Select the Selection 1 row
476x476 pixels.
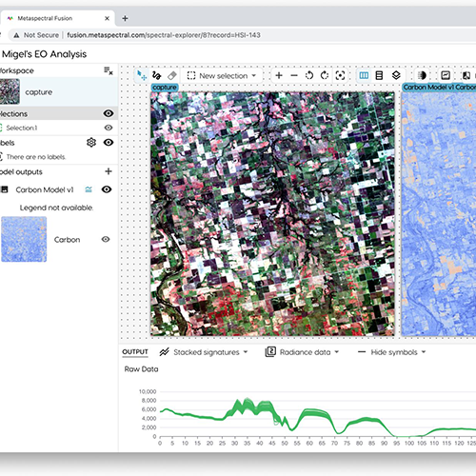(x=59, y=128)
